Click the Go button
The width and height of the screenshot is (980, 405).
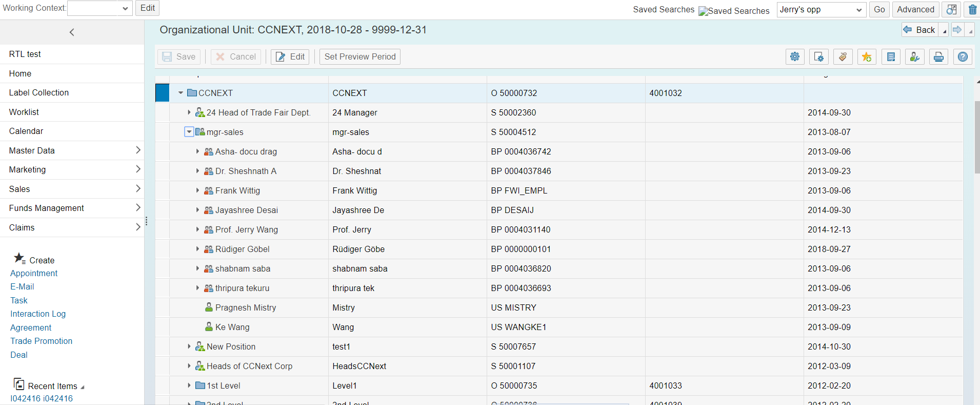(879, 9)
